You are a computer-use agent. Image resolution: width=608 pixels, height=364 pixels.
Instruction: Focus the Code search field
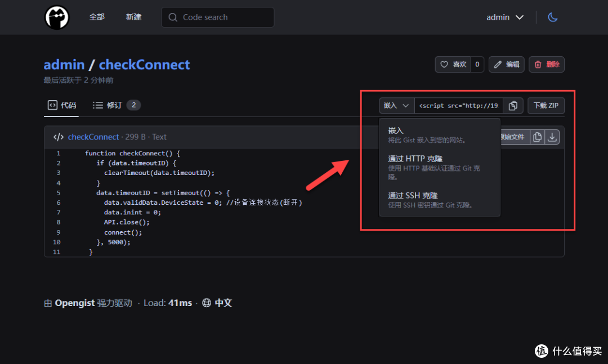[217, 17]
